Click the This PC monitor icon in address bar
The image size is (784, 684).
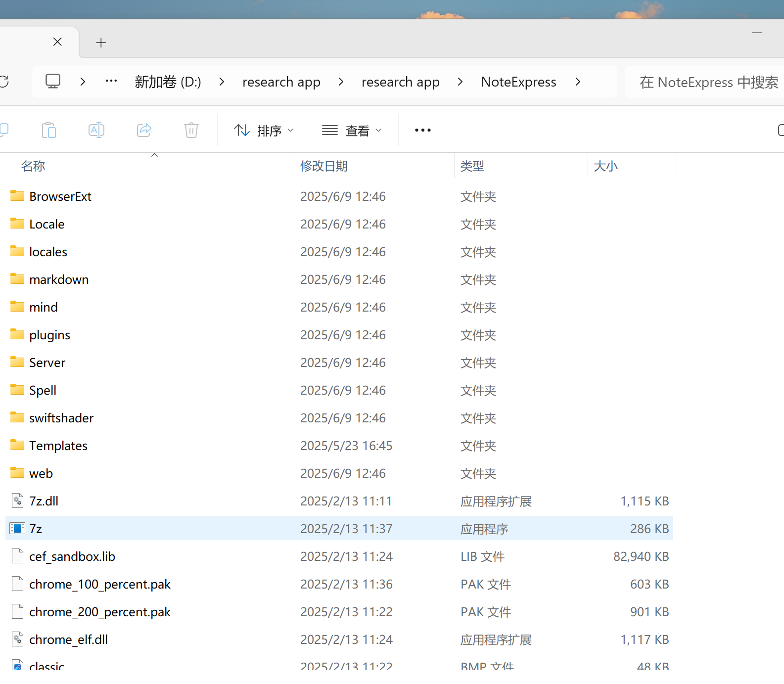coord(53,81)
